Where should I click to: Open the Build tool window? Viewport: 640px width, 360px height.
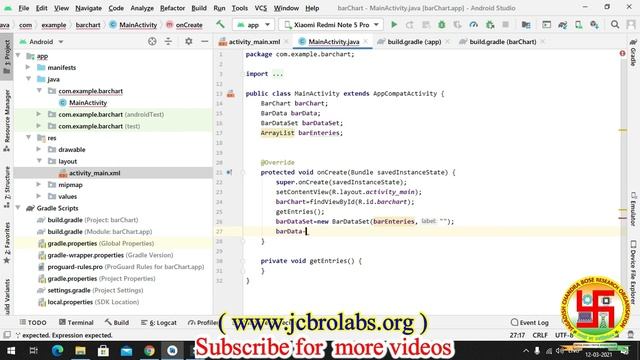[117, 322]
